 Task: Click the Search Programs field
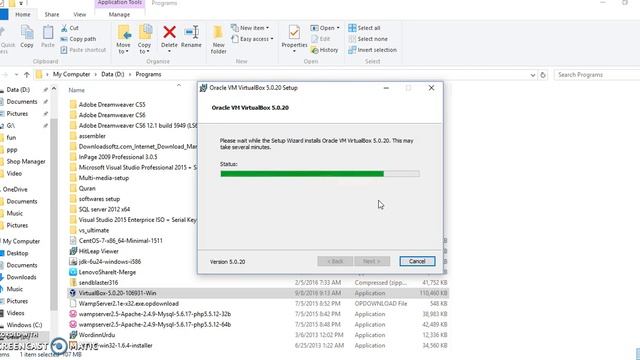click(597, 75)
